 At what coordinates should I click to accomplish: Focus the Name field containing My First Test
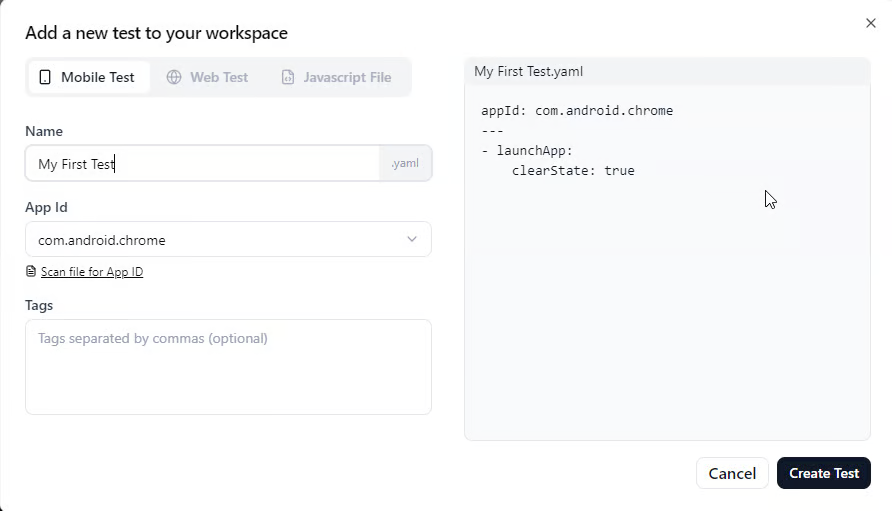tap(202, 164)
